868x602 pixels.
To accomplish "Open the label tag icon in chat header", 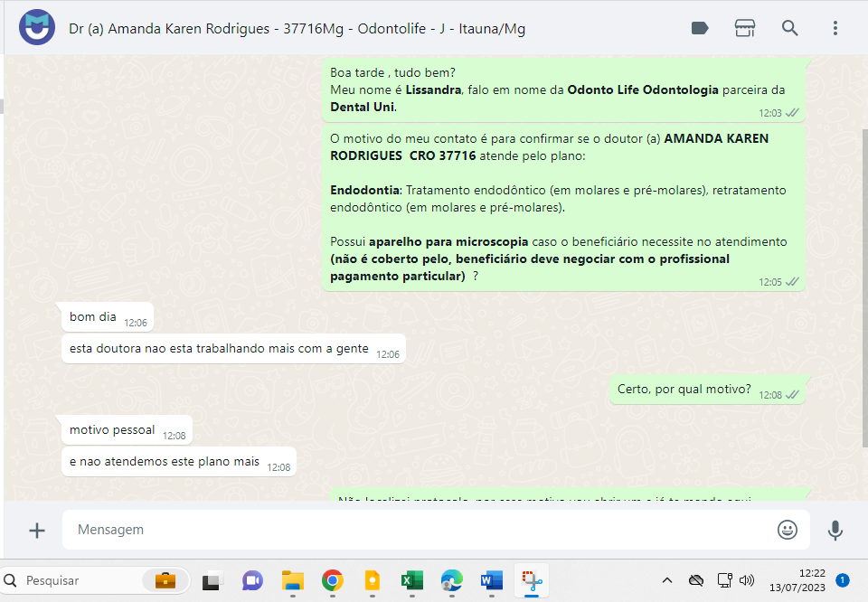I will [700, 28].
